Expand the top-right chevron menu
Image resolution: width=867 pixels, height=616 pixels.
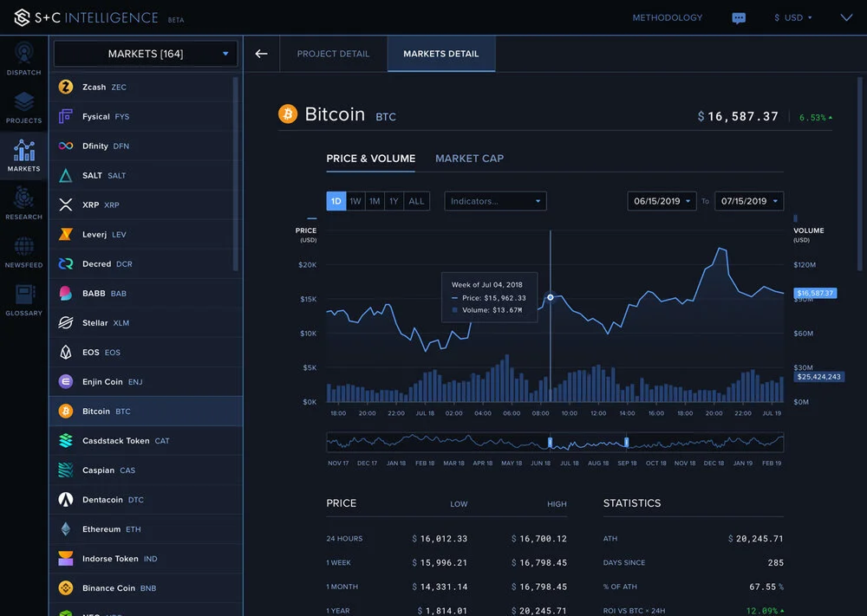[x=846, y=17]
